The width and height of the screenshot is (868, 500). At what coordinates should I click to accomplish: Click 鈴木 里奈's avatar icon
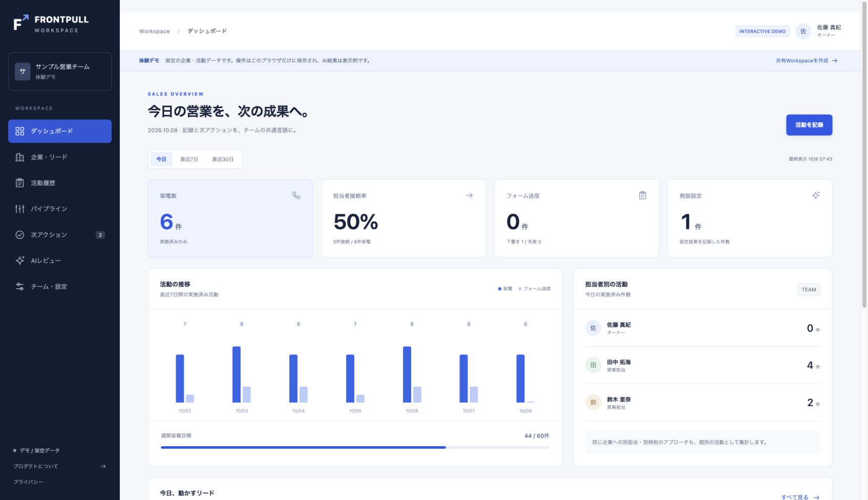point(593,403)
